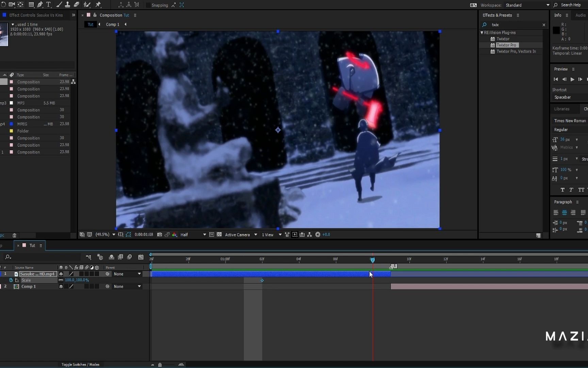Step to the previous frame in the preview
The width and height of the screenshot is (588, 368).
point(564,79)
